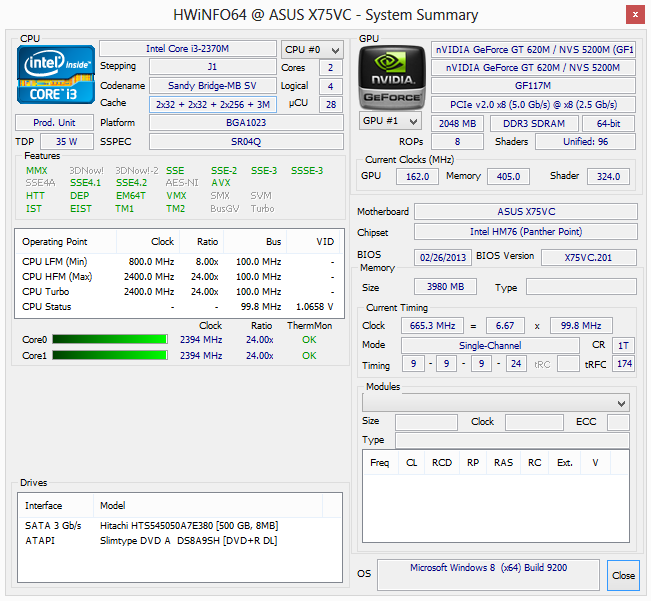This screenshot has height=601, width=651.
Task: Click the Core1 usage bar
Action: [x=110, y=355]
